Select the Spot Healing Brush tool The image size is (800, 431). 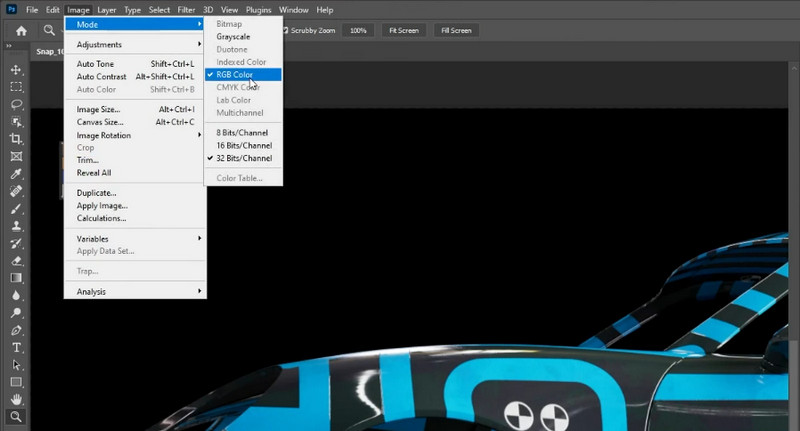(16, 191)
